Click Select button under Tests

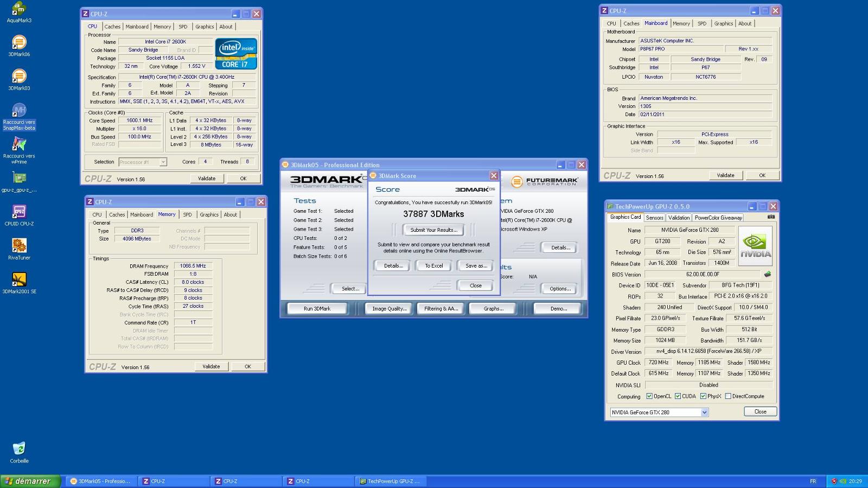click(350, 289)
